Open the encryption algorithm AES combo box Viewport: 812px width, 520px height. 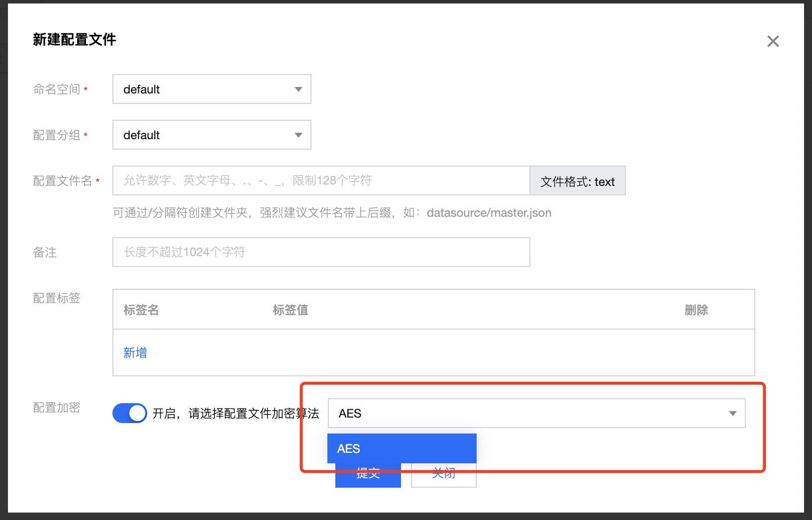tap(536, 413)
